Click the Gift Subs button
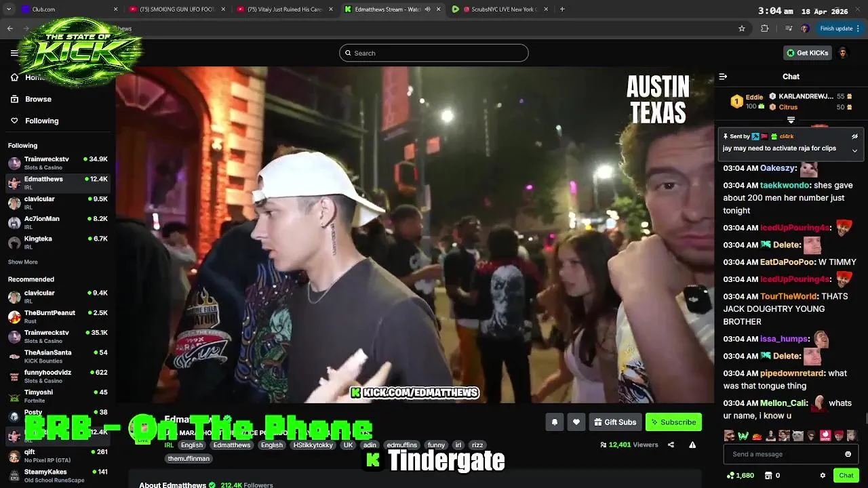This screenshot has height=488, width=868. click(615, 422)
